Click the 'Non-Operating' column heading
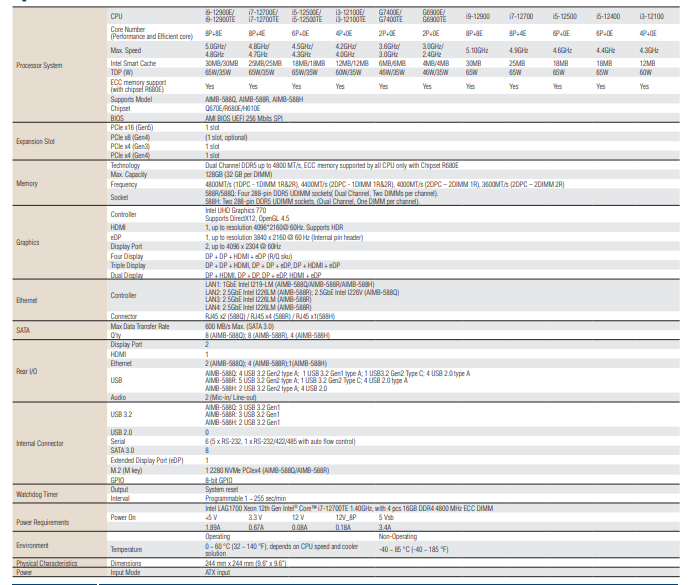This screenshot has height=585, width=697. (x=397, y=537)
